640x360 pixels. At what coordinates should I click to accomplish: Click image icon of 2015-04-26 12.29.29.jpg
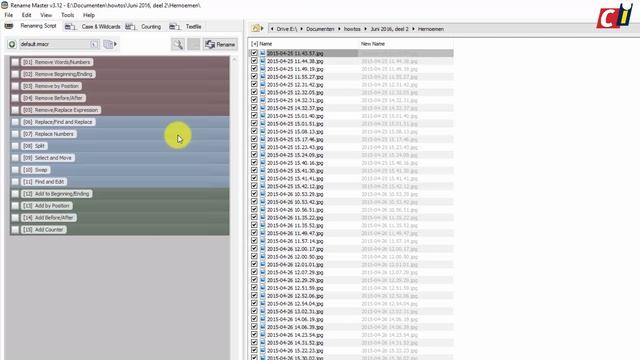point(262,280)
